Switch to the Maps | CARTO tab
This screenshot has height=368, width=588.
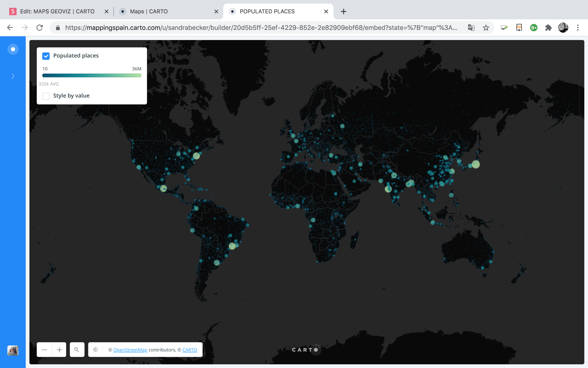[x=149, y=11]
